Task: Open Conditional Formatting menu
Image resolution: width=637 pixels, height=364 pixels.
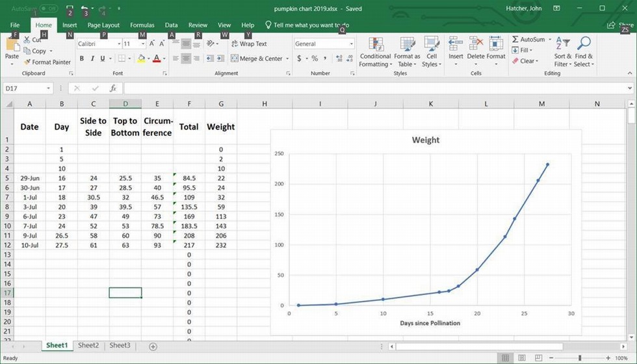Action: tap(375, 51)
